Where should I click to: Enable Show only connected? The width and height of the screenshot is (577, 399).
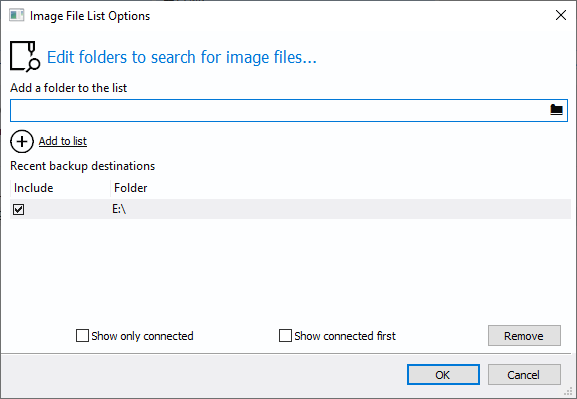click(82, 336)
